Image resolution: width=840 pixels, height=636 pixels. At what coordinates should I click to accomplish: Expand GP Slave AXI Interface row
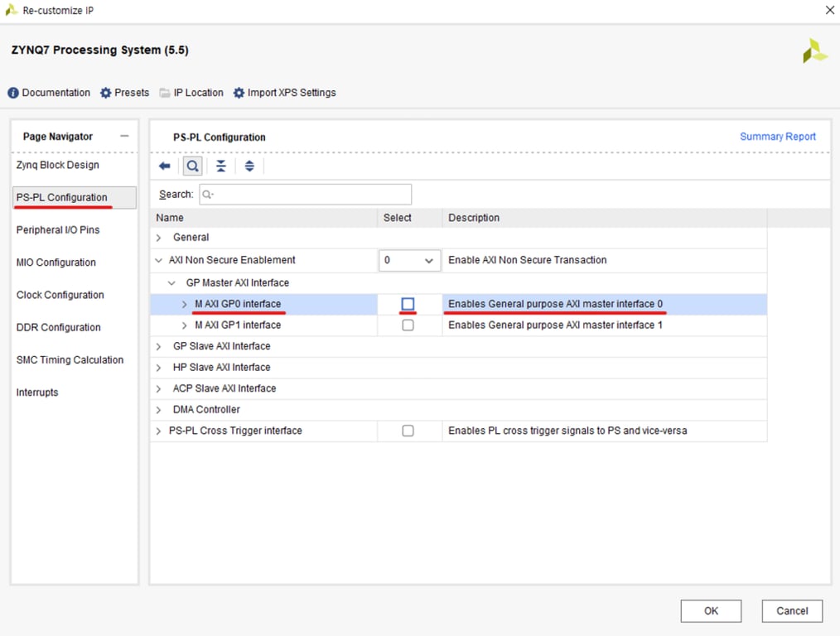[x=158, y=346]
